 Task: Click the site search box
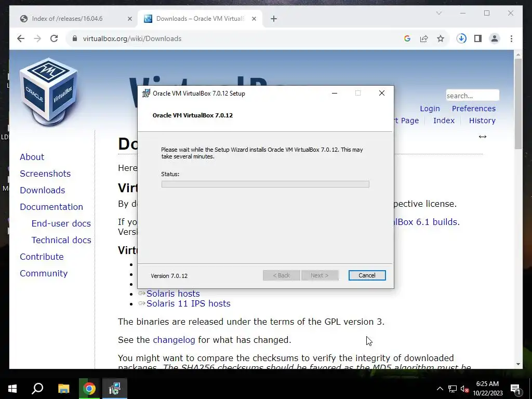click(472, 96)
